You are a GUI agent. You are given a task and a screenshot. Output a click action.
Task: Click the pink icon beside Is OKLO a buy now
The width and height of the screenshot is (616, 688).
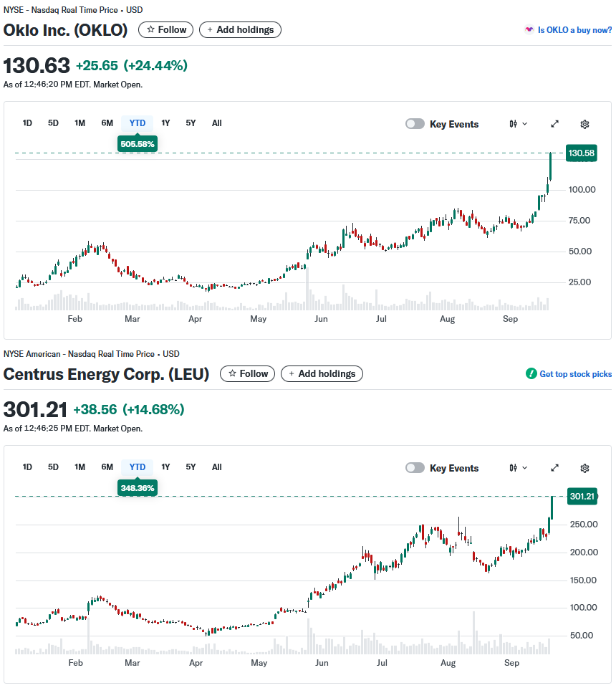pos(529,30)
